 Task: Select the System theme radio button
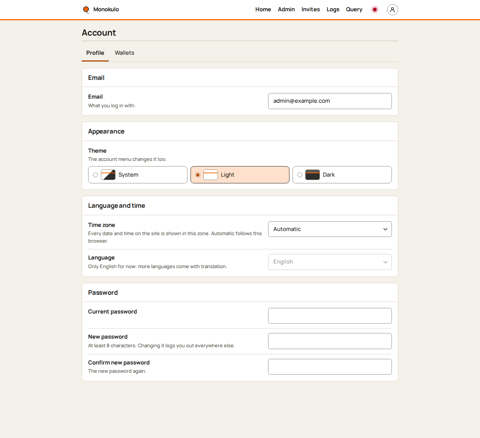[95, 175]
